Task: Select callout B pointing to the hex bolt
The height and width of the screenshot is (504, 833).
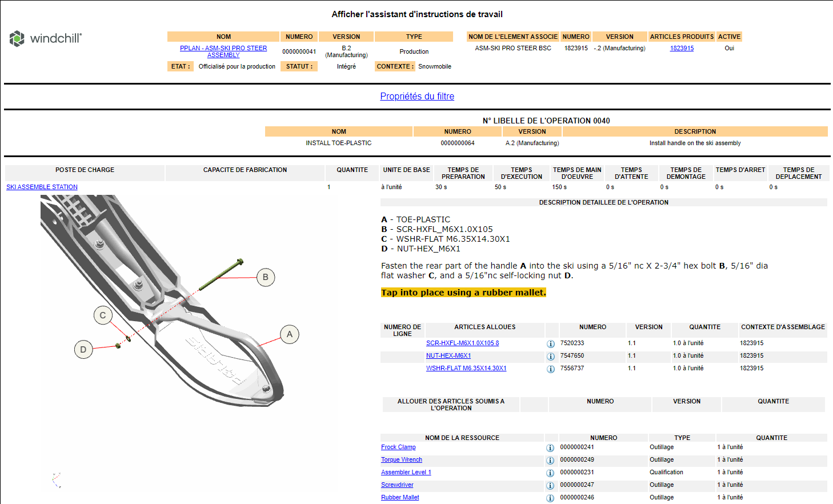Action: 265,277
